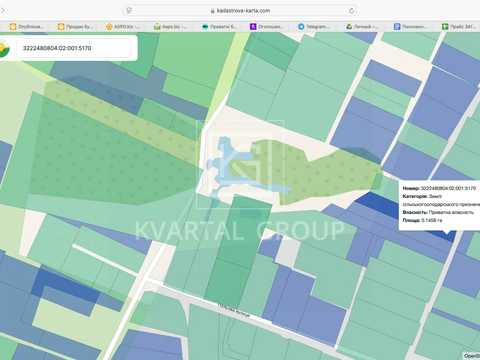Reload the kadastrova-karta.com page
The width and height of the screenshot is (480, 360).
pyautogui.click(x=351, y=11)
